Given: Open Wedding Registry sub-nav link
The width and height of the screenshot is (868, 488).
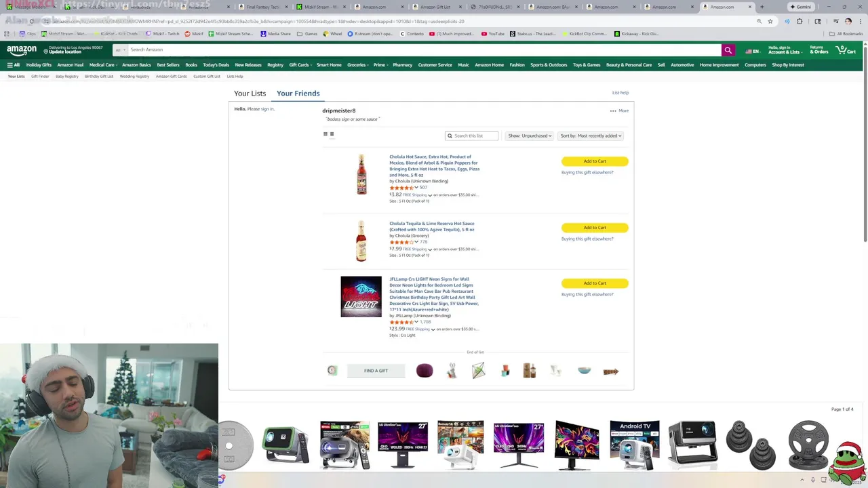Looking at the screenshot, I should tap(134, 77).
